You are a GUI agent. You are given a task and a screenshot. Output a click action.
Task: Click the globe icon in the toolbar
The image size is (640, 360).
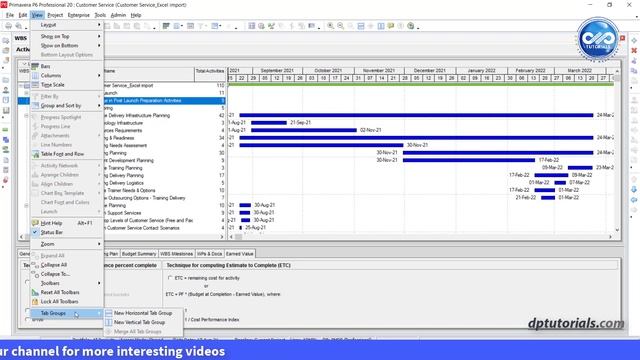(411, 26)
